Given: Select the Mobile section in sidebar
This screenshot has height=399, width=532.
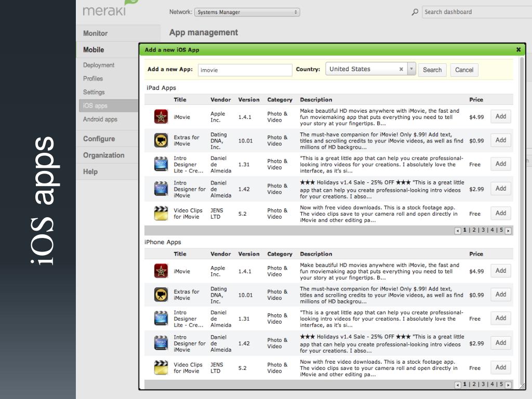Looking at the screenshot, I should [108, 50].
